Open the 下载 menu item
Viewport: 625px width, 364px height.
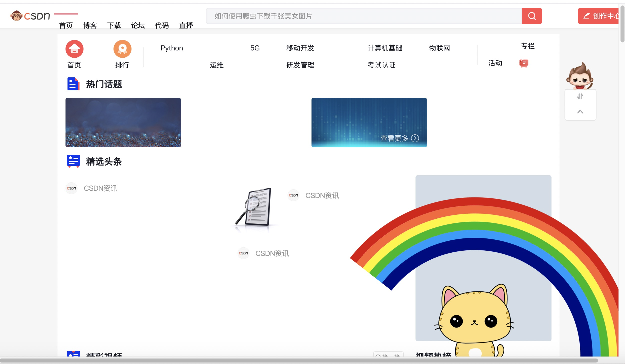point(114,25)
